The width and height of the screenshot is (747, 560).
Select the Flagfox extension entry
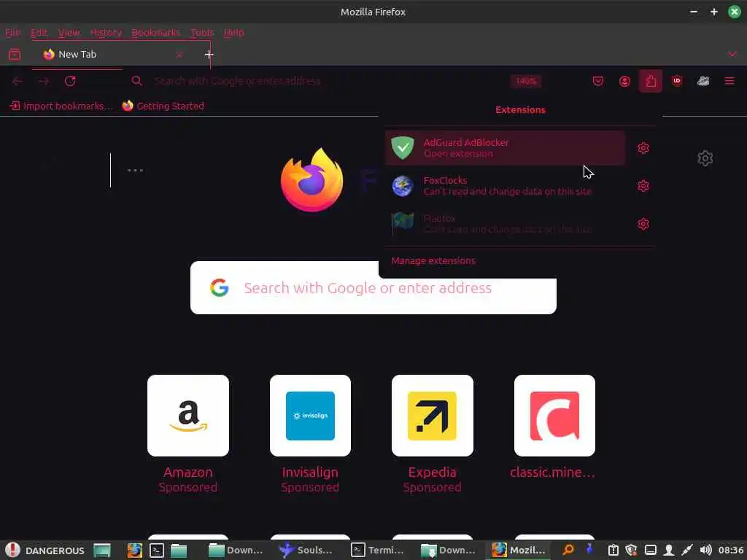[505, 224]
